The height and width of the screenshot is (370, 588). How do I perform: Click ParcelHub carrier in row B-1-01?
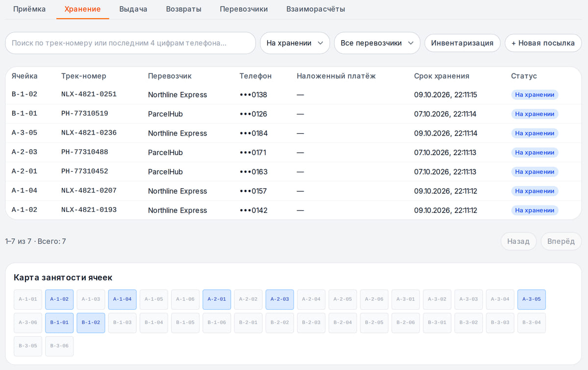165,114
